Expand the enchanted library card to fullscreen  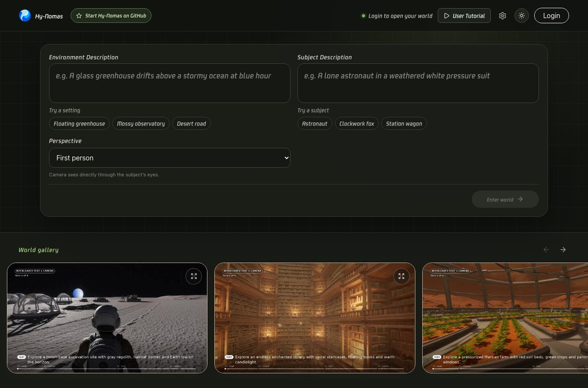coord(401,276)
